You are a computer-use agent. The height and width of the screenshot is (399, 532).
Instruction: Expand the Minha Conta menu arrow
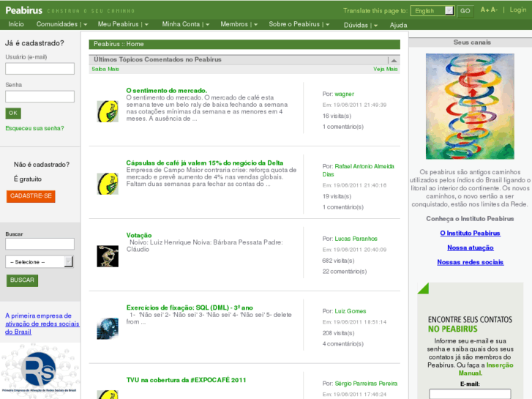point(207,24)
